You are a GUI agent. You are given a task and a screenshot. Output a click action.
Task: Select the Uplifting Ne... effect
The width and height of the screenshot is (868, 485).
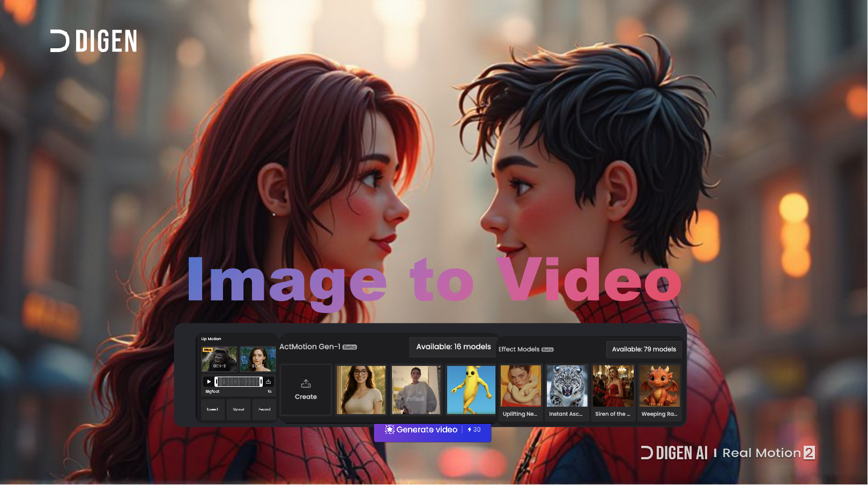tap(521, 392)
